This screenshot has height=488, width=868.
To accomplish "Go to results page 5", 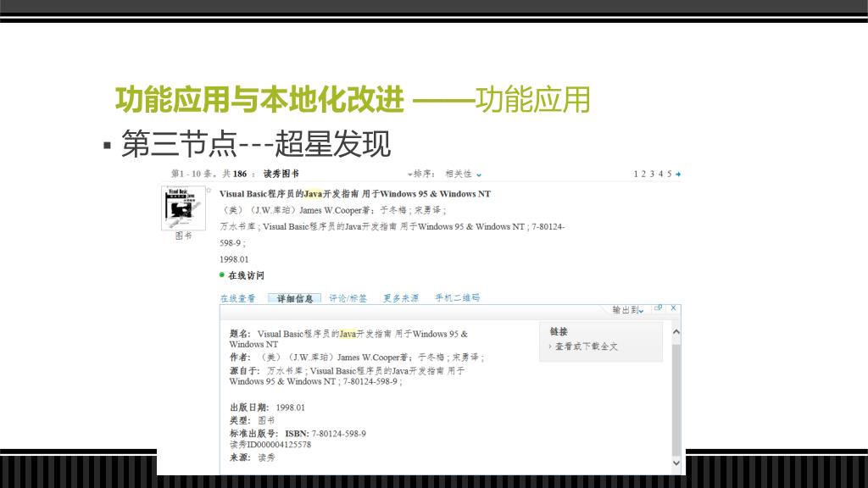I will pos(670,174).
